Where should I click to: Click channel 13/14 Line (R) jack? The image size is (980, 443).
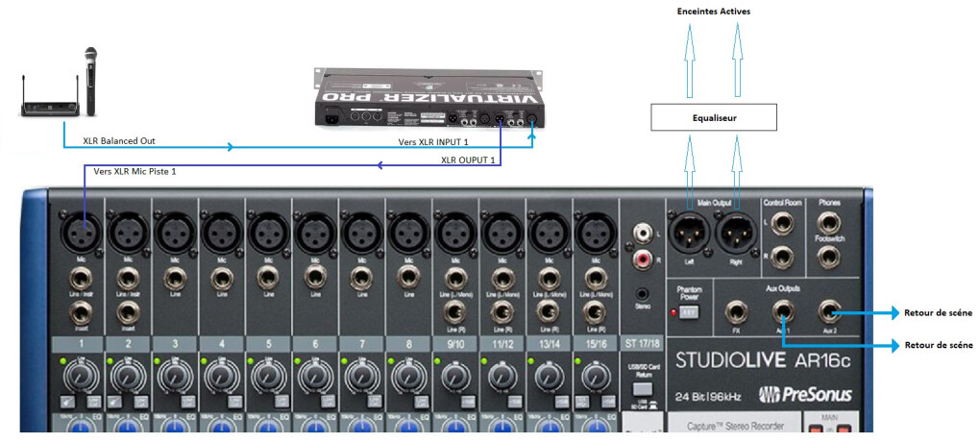point(548,311)
